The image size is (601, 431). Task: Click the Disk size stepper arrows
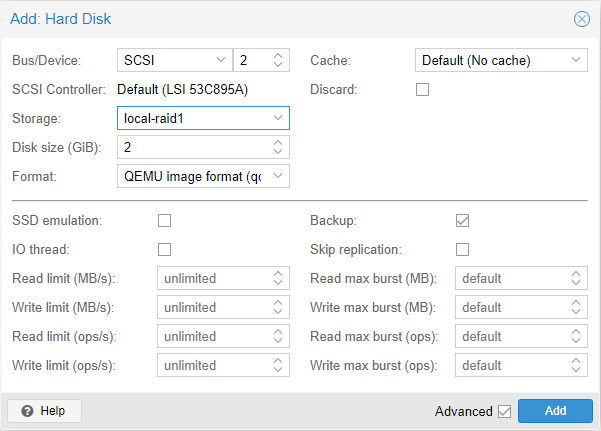coord(277,148)
